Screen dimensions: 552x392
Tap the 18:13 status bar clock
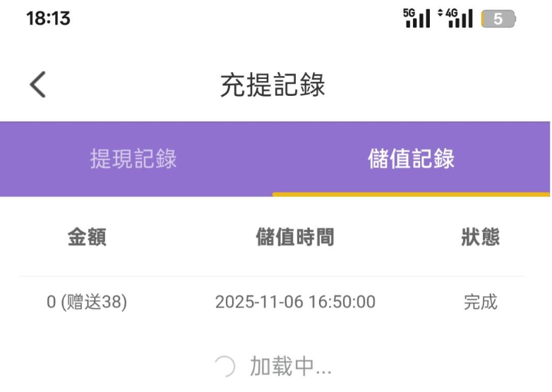tap(48, 19)
